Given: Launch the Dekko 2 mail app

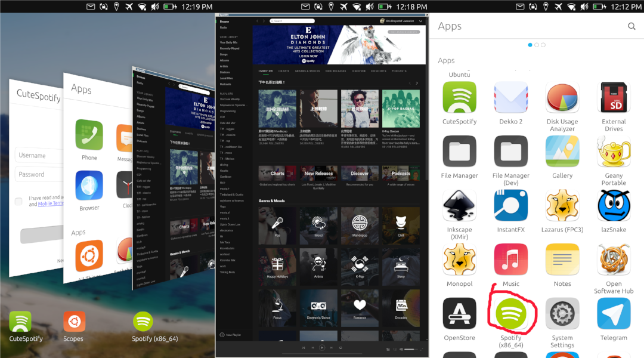Looking at the screenshot, I should tap(511, 97).
